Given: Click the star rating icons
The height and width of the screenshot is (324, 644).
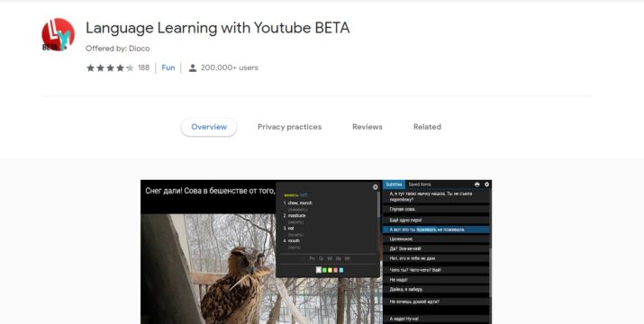Looking at the screenshot, I should click(110, 67).
